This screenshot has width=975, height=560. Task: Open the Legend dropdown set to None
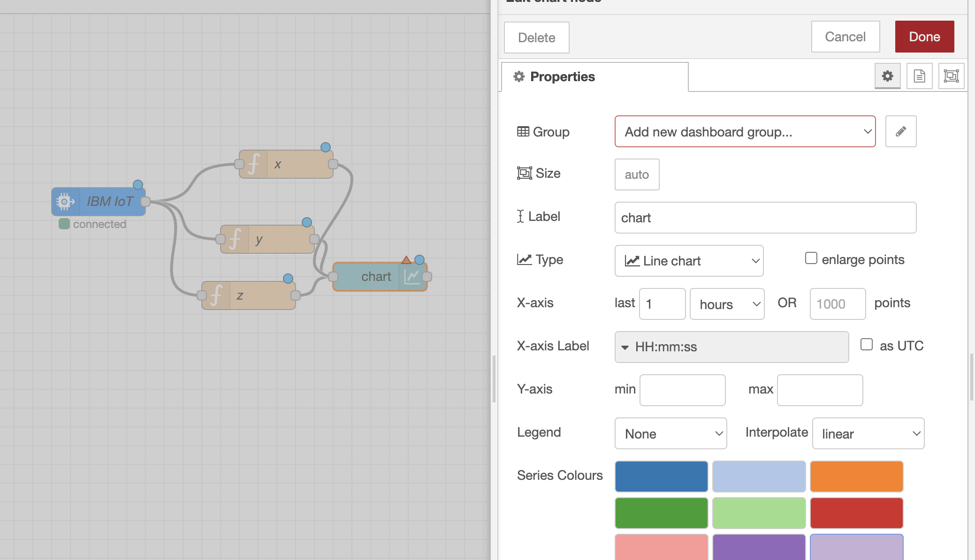click(x=670, y=433)
